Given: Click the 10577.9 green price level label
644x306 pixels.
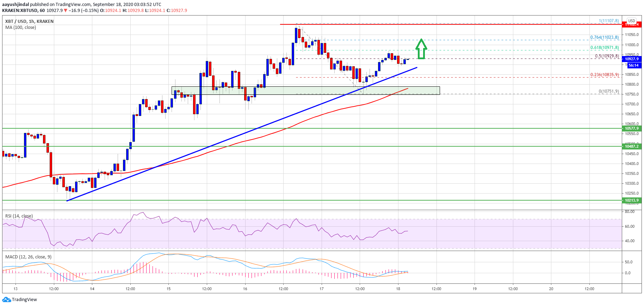Looking at the screenshot, I should (x=632, y=128).
